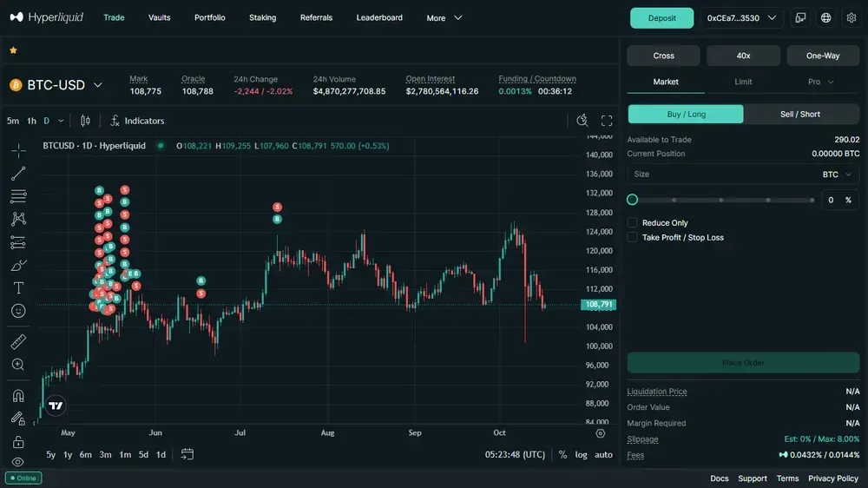The image size is (868, 488).
Task: Open the Docs link
Action: click(x=719, y=478)
